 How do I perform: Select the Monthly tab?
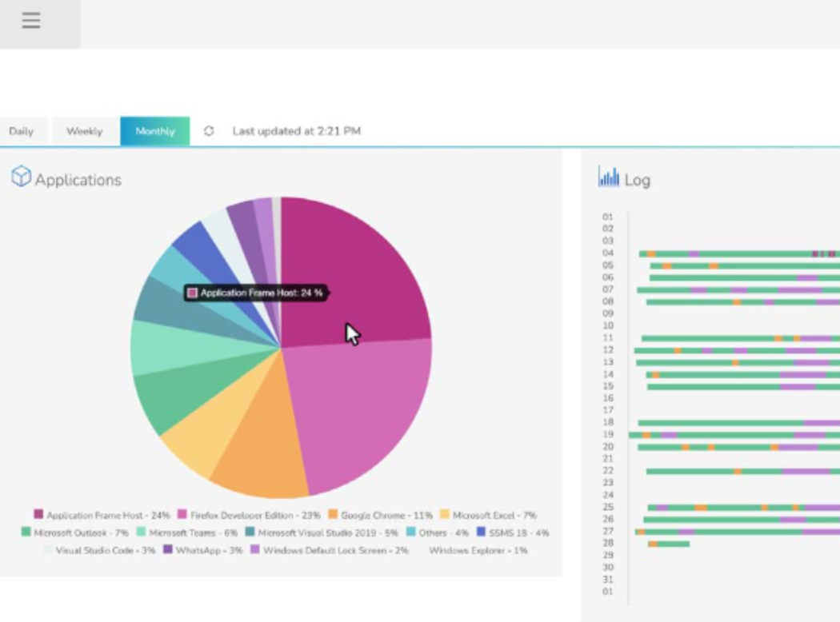pos(155,131)
